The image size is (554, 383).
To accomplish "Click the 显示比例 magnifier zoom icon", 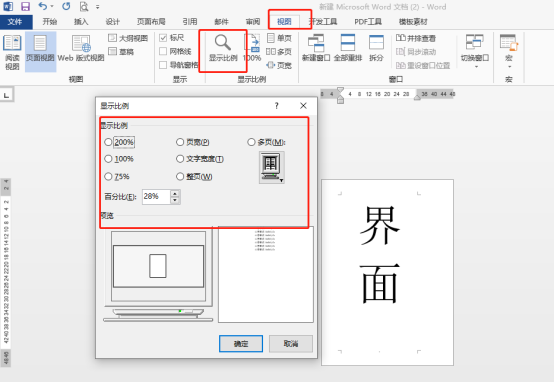I will 223,48.
